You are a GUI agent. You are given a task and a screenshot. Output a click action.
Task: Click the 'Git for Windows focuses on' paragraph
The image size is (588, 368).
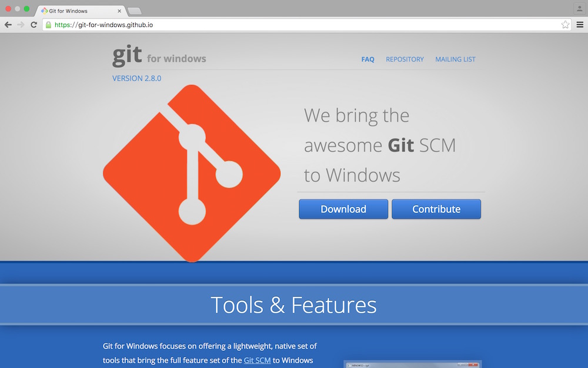[x=210, y=353]
